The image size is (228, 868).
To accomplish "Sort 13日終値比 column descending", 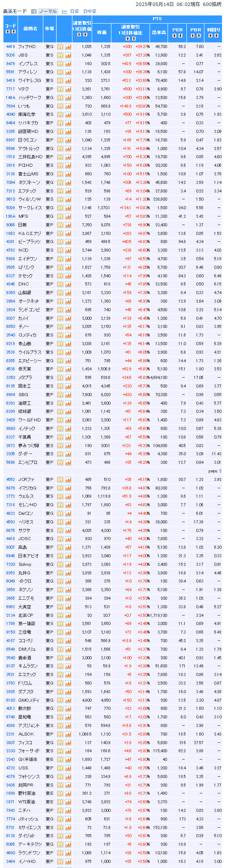I will point(133,39).
